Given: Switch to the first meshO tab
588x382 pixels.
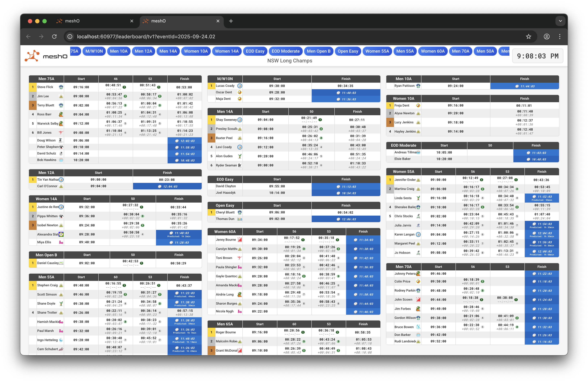Looking at the screenshot, I should click(x=94, y=21).
